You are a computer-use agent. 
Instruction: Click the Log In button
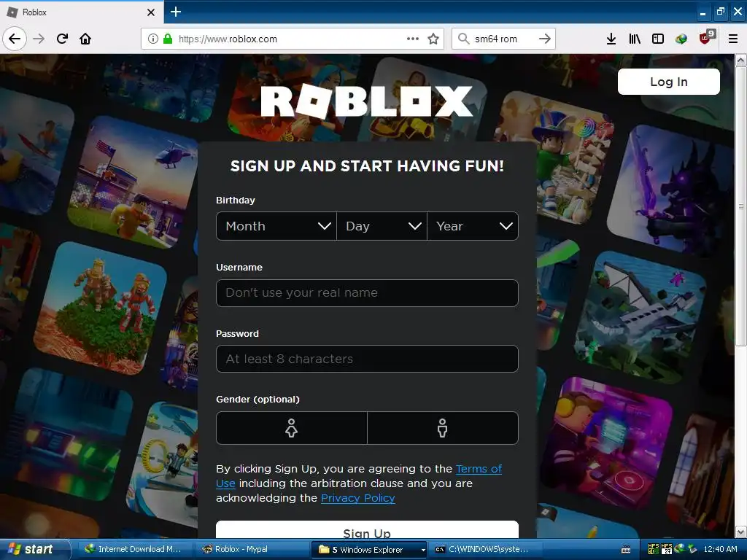tap(669, 82)
